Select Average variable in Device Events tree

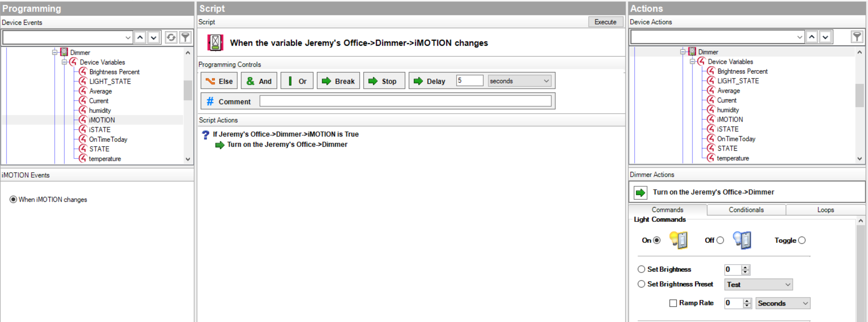[100, 91]
